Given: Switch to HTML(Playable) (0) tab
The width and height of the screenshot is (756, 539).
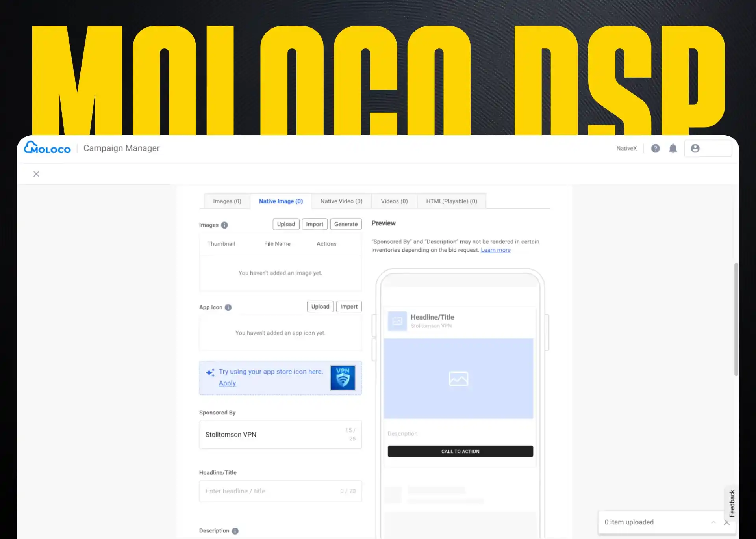Looking at the screenshot, I should [x=452, y=201].
